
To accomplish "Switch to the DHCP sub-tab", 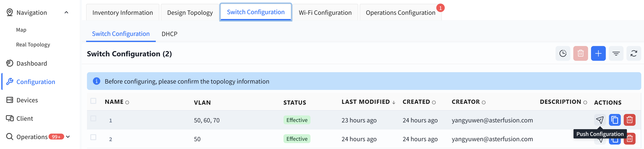I will [169, 34].
